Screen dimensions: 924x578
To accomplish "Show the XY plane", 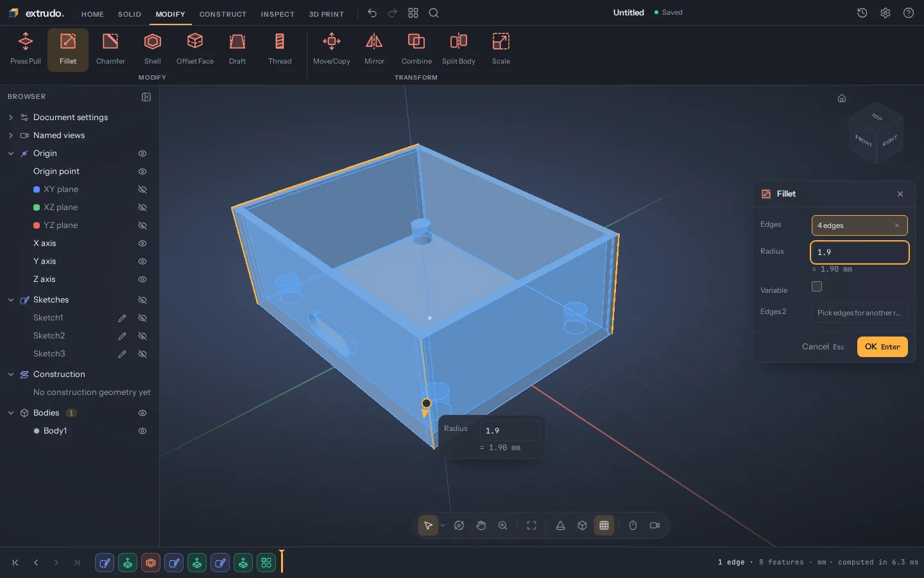I will [x=142, y=189].
